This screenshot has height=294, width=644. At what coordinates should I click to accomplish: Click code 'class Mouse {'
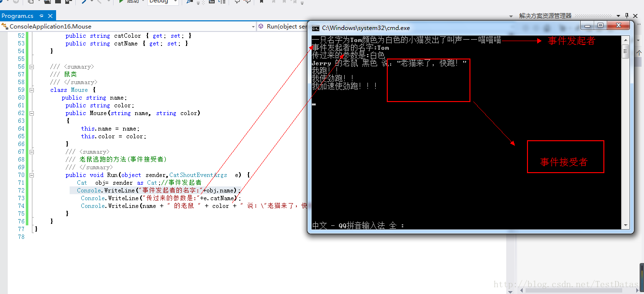(x=73, y=90)
